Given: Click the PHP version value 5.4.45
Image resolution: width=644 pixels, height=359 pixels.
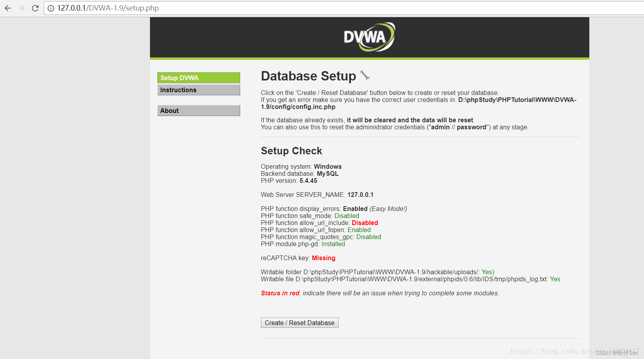Looking at the screenshot, I should click(x=309, y=180).
